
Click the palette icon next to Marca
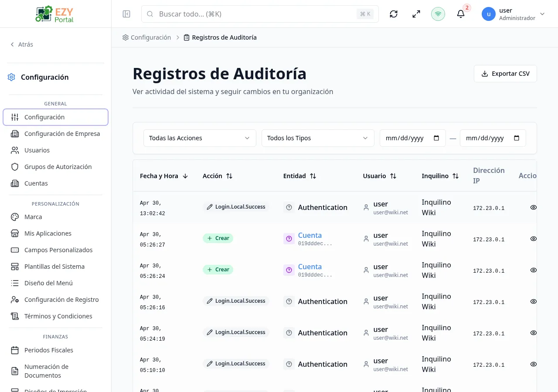point(15,217)
